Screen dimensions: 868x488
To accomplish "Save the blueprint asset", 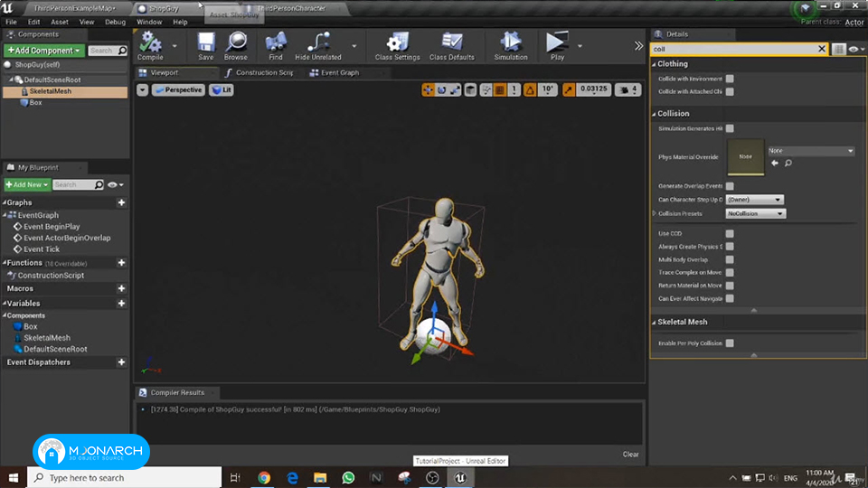I will click(205, 46).
